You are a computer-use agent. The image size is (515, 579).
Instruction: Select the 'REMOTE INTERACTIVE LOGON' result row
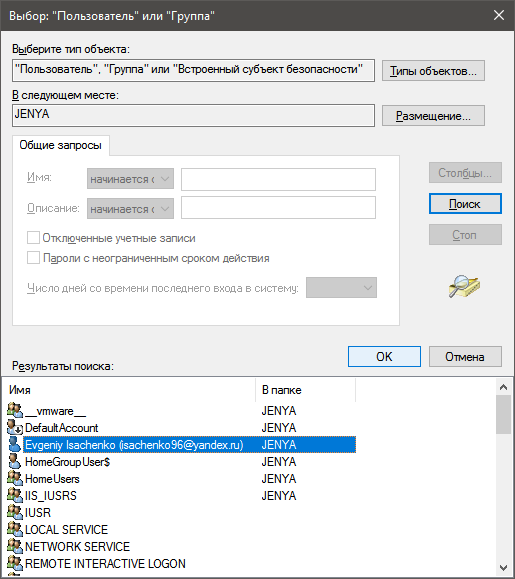(x=181, y=563)
